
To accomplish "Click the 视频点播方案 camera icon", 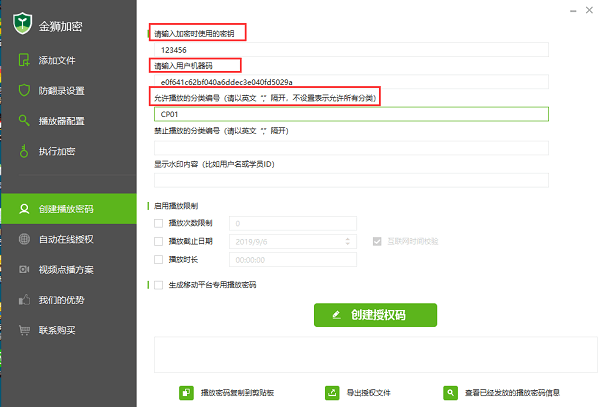I will 24,270.
